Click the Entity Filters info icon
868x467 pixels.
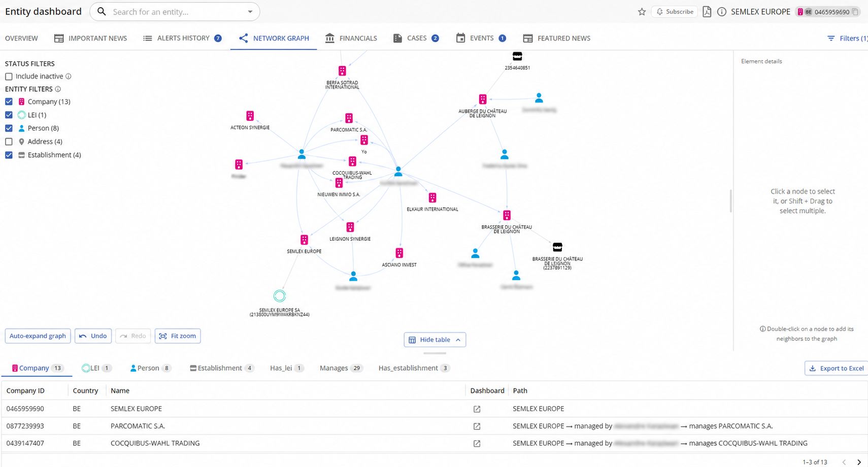click(58, 89)
